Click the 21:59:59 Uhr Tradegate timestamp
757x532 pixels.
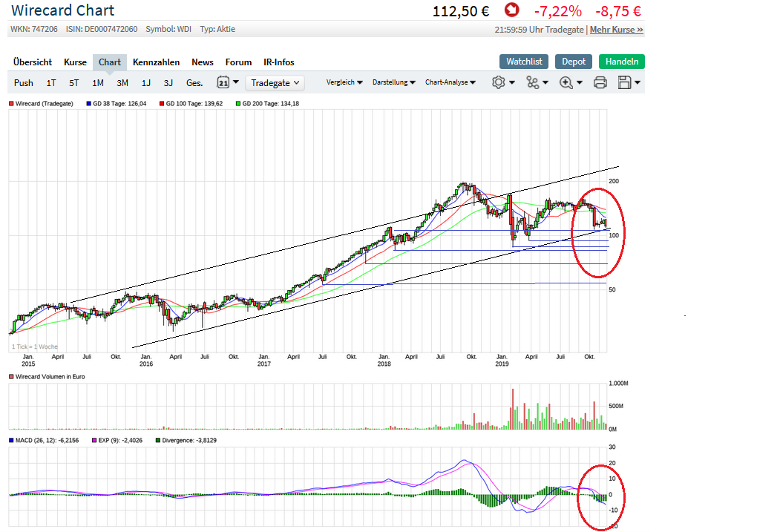click(539, 30)
